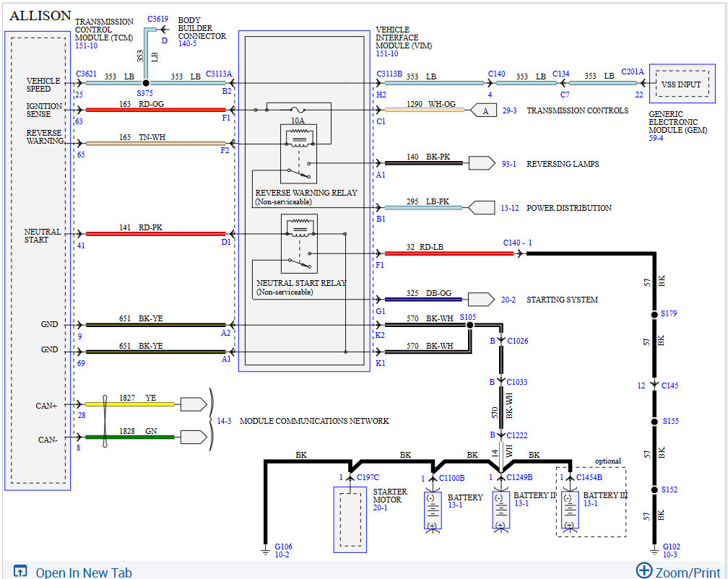Click the Starting System off-page arrow

click(x=482, y=299)
